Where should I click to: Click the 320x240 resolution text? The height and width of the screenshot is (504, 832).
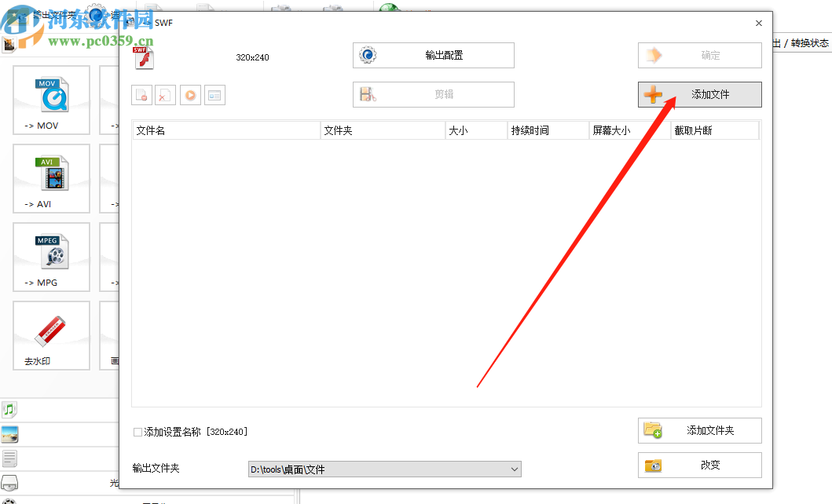252,57
